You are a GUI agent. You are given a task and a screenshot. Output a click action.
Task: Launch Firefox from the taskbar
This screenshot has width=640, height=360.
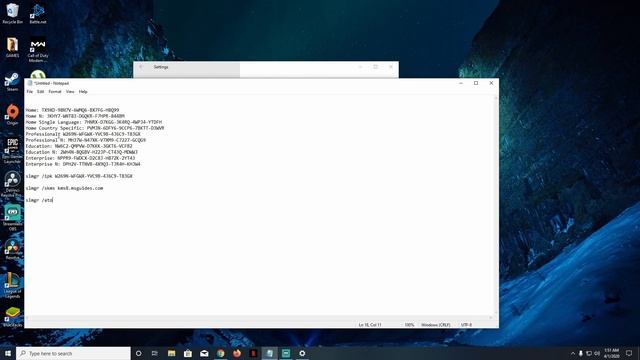237,353
